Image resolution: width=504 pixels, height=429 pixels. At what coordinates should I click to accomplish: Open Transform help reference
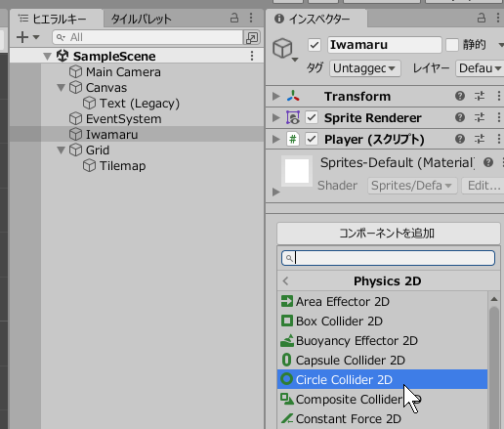pos(460,96)
